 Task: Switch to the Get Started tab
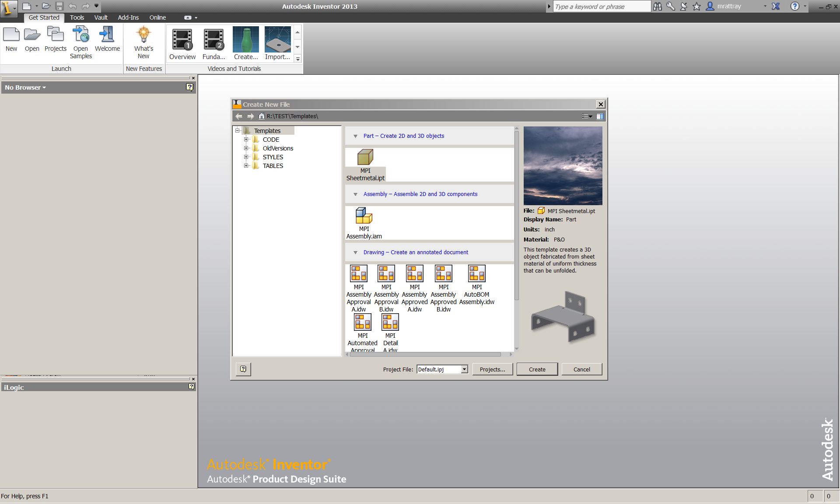44,17
